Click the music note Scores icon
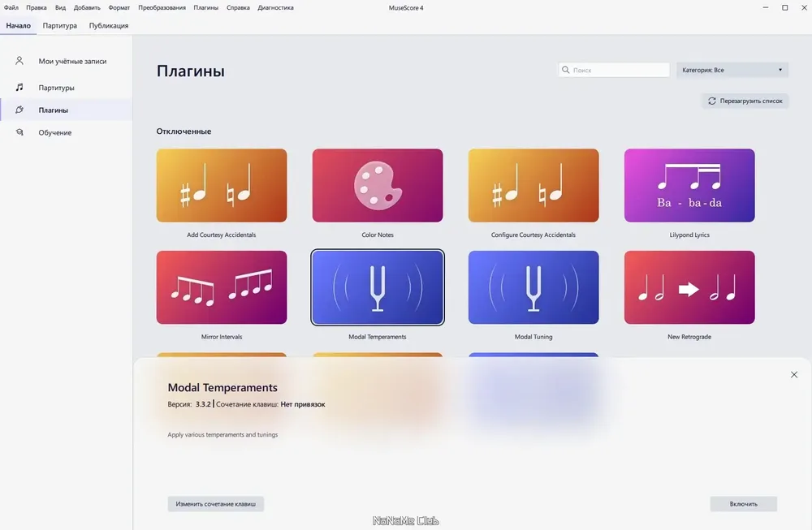Screen dimensions: 812x530 click(19, 87)
